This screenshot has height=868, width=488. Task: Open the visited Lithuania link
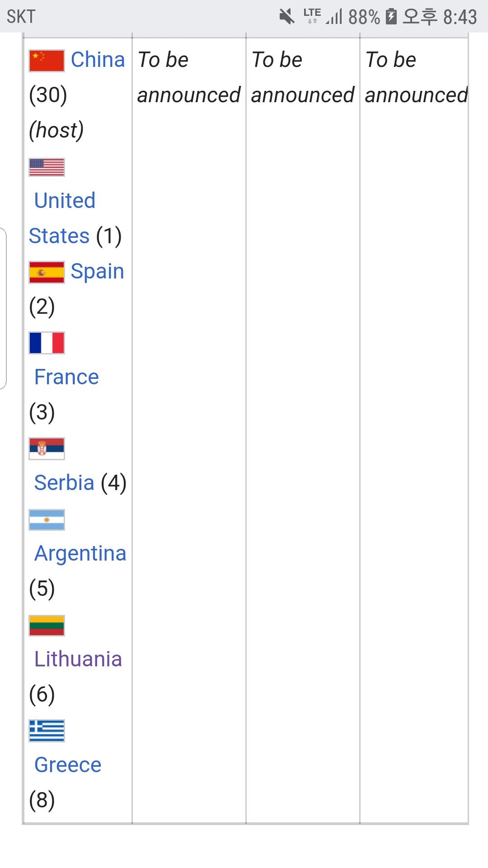pyautogui.click(x=78, y=659)
